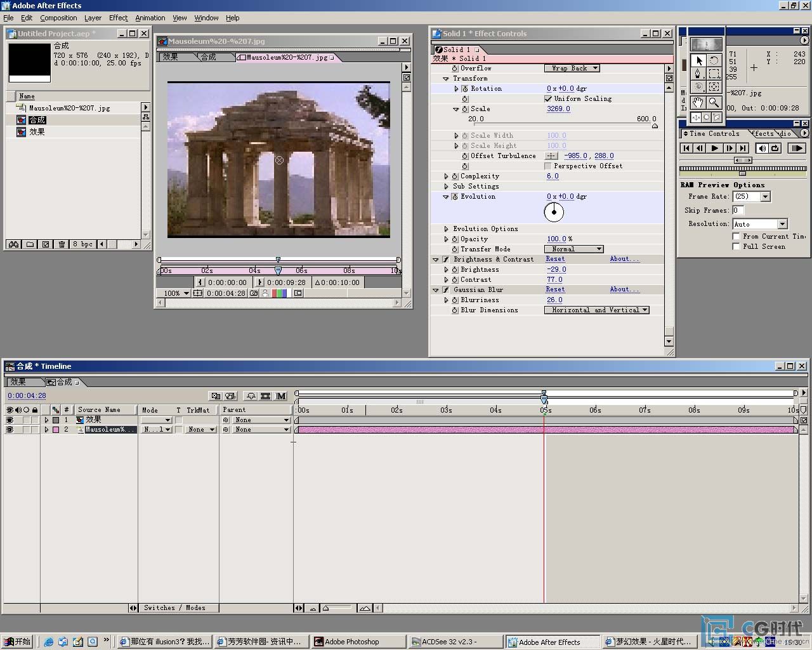The image size is (812, 650).
Task: Toggle Gaussian Blur effect f switch
Action: click(x=446, y=289)
